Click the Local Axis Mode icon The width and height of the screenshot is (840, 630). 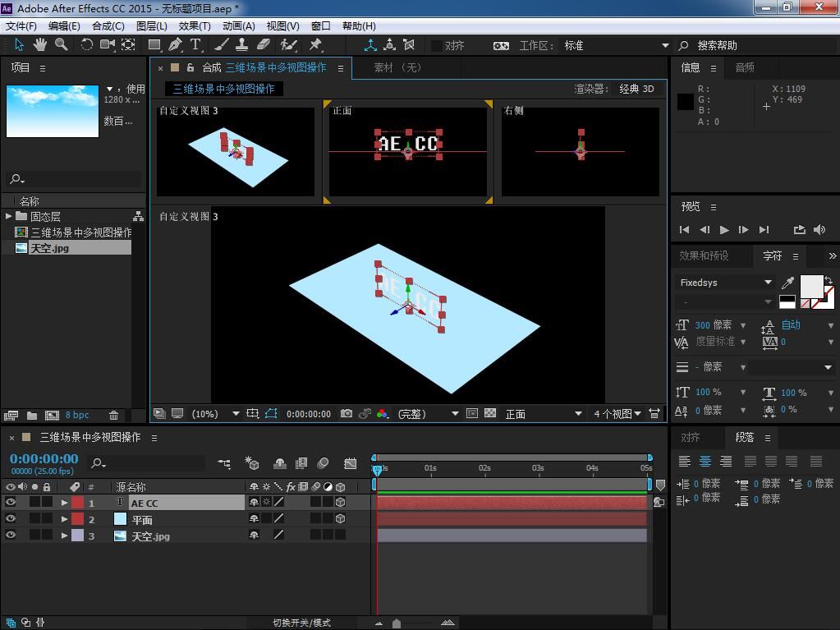[x=370, y=45]
